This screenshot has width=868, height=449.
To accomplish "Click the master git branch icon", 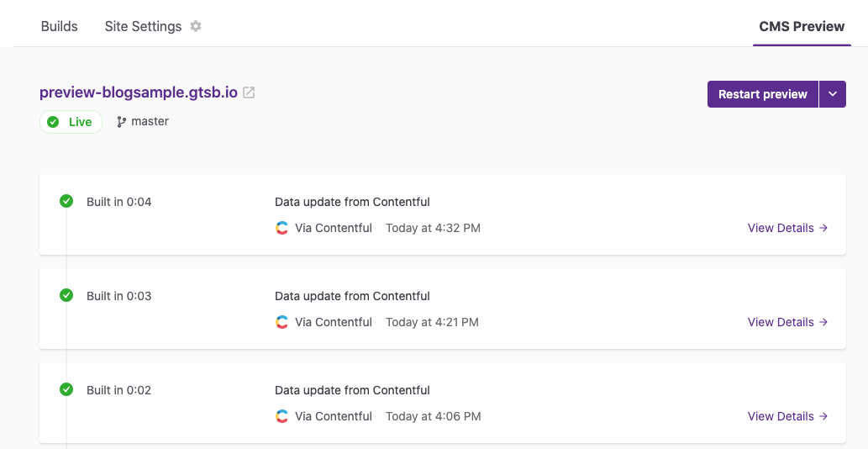I will pyautogui.click(x=122, y=122).
